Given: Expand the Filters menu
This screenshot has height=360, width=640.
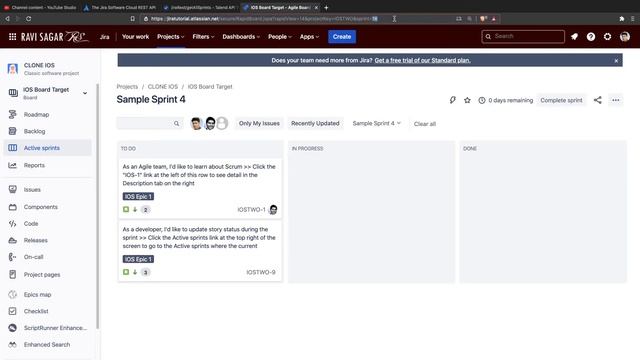Looking at the screenshot, I should 203,37.
